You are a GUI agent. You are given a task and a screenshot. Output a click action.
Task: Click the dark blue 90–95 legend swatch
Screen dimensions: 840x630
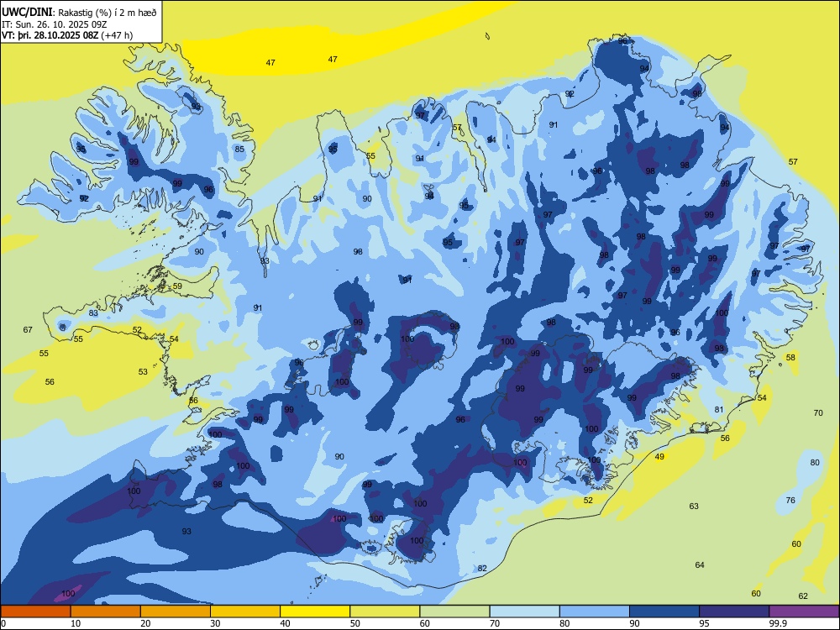[664, 612]
